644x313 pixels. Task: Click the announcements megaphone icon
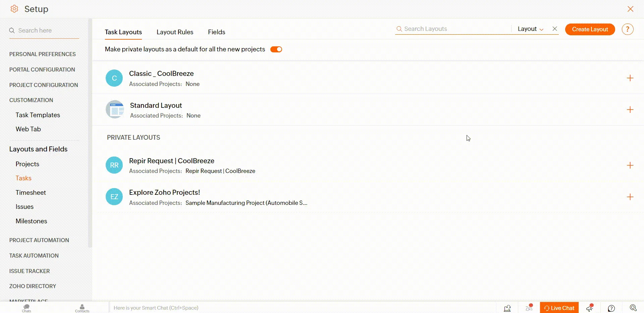pos(590,308)
